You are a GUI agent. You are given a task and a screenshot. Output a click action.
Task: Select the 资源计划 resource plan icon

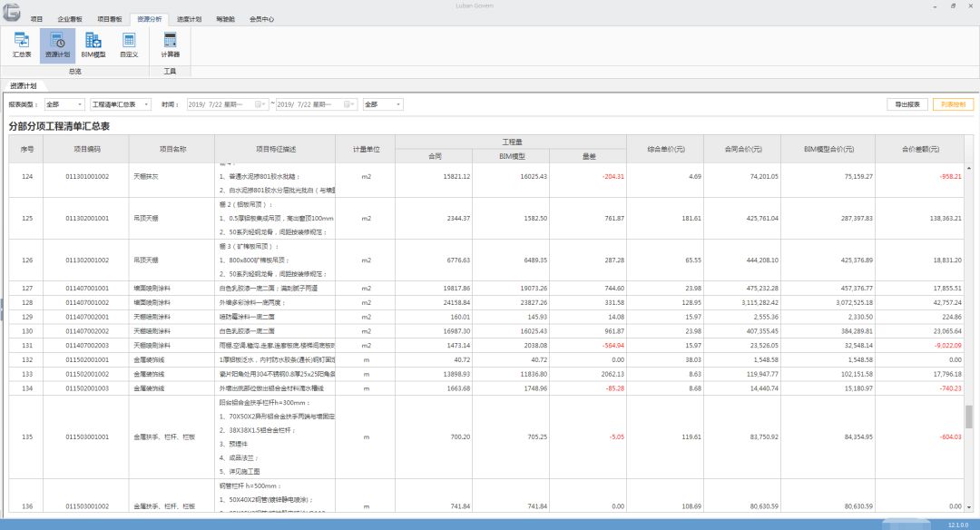click(57, 45)
